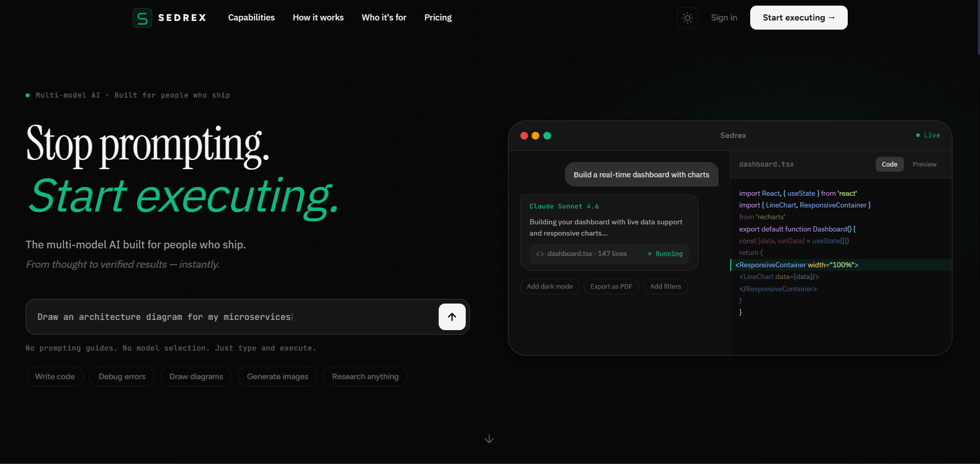This screenshot has width=980, height=464.
Task: Click the highlighted ResponsiveContainer code line
Action: pos(841,265)
